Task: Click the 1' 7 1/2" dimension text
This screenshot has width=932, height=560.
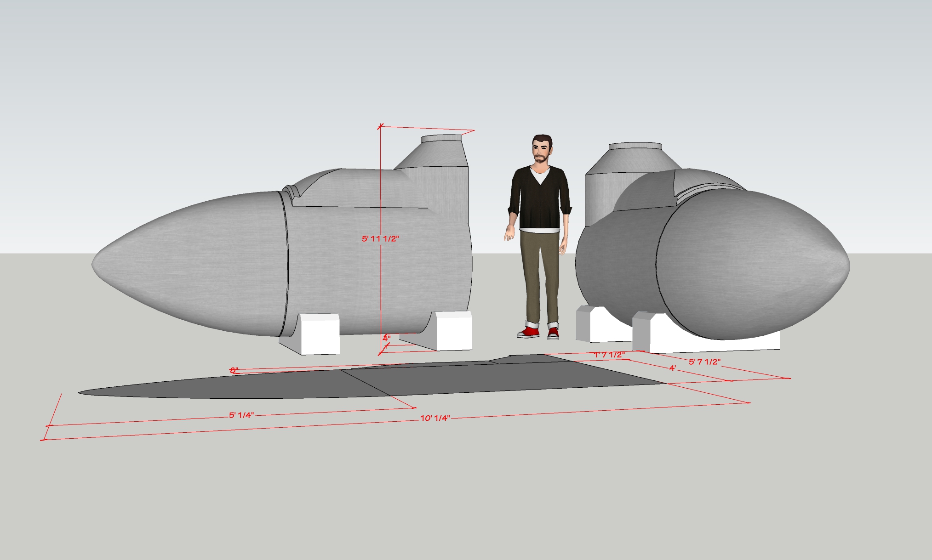Action: point(609,355)
